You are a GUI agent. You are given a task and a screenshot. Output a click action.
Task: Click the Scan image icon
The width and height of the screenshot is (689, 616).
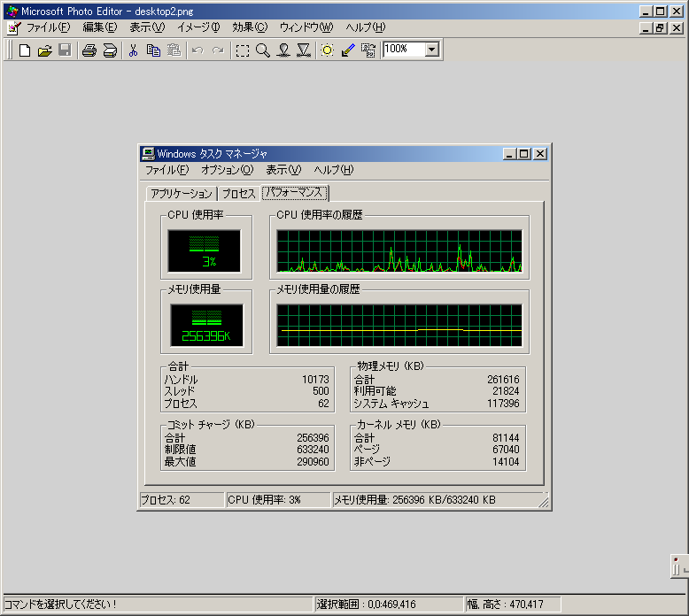109,50
